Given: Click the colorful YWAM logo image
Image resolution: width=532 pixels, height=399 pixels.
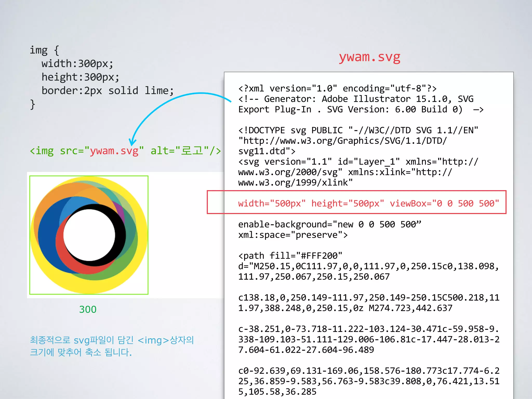Looking at the screenshot, I should (89, 235).
